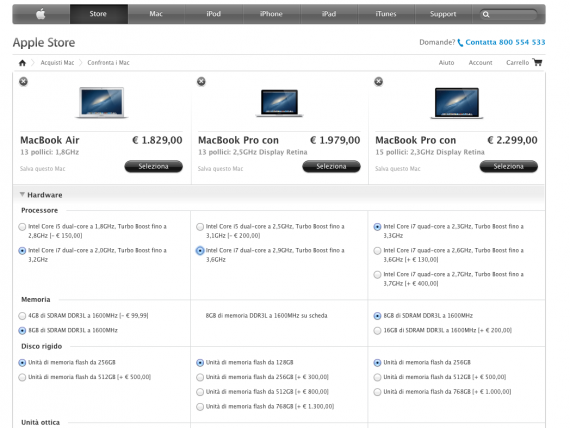Click the home breadcrumb icon

click(x=22, y=63)
